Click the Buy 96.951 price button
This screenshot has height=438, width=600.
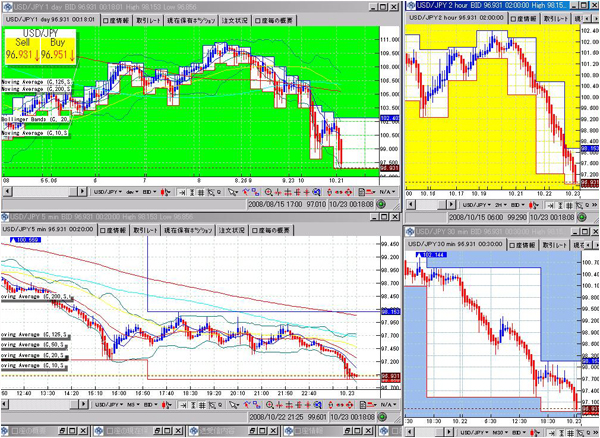[x=58, y=49]
